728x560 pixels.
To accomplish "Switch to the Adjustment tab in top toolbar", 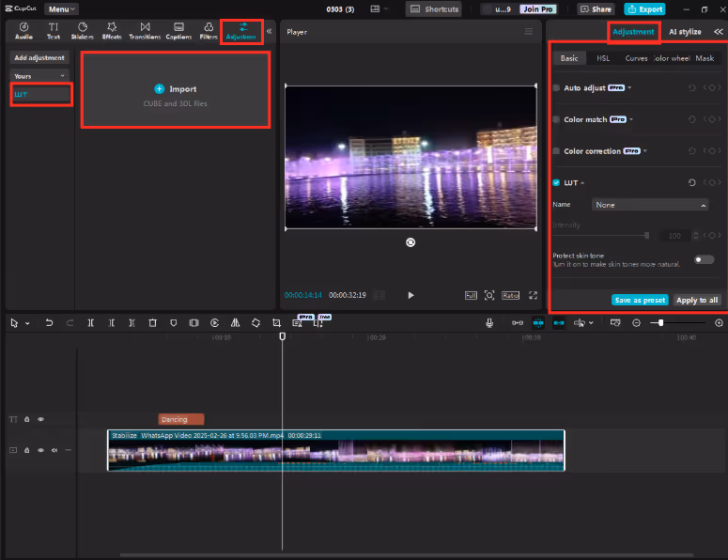I will pyautogui.click(x=241, y=31).
